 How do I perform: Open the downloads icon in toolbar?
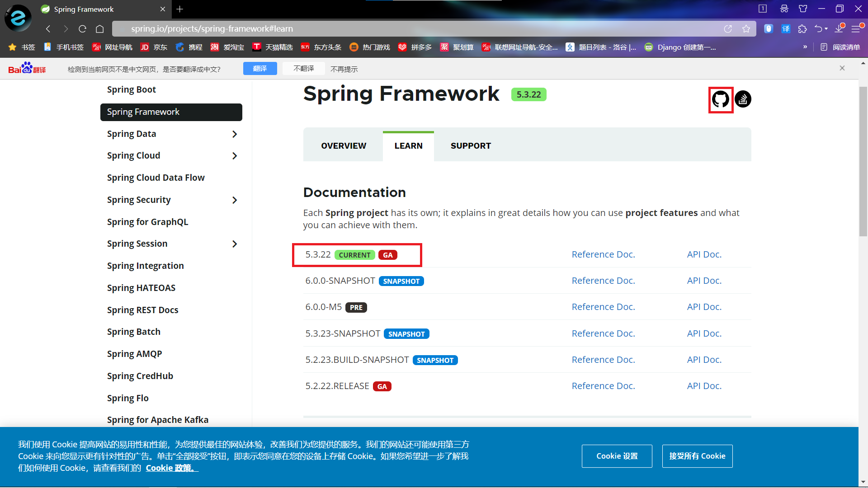[x=840, y=28]
